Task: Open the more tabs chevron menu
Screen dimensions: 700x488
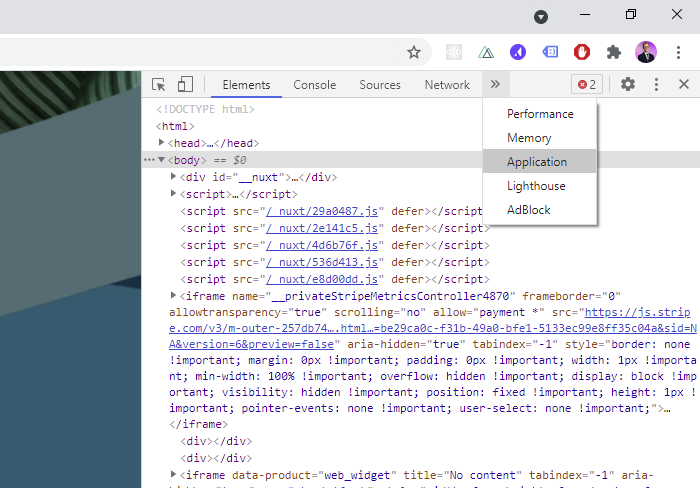Action: (495, 84)
